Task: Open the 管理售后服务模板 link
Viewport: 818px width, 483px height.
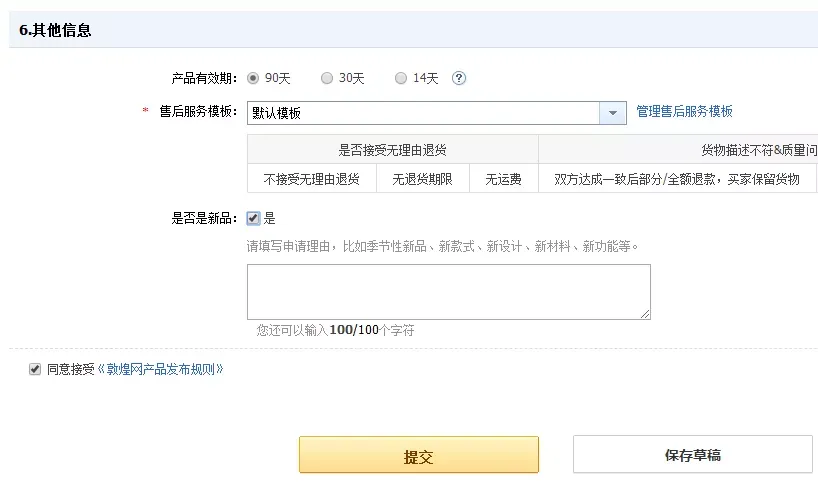Action: [x=684, y=111]
